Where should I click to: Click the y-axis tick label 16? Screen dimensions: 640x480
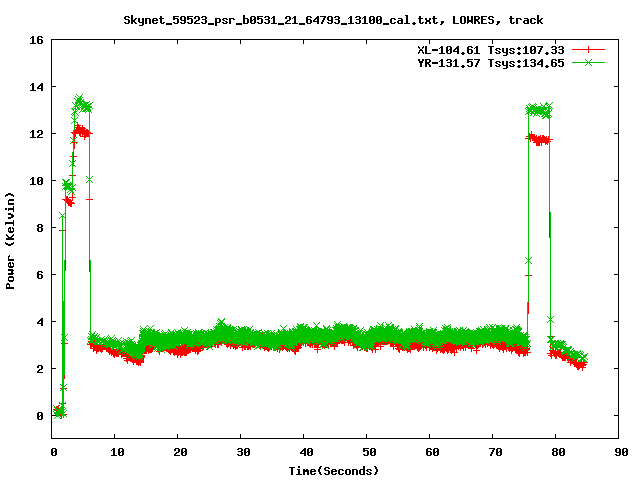(x=36, y=40)
